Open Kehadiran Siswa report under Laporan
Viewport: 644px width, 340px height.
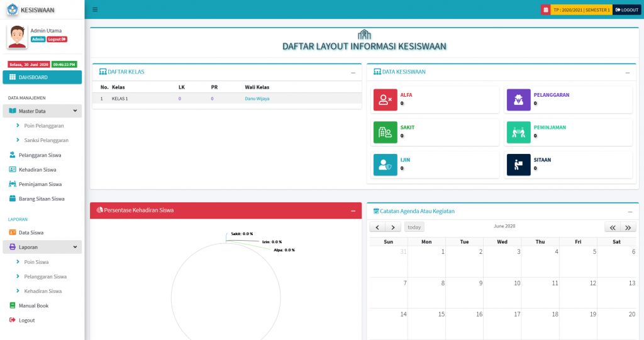tap(42, 291)
